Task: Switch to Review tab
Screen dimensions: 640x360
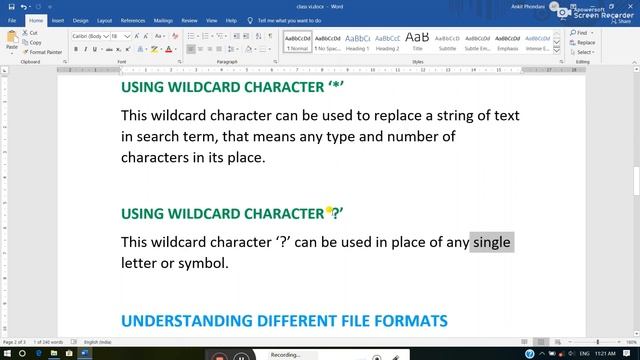Action: tap(189, 20)
